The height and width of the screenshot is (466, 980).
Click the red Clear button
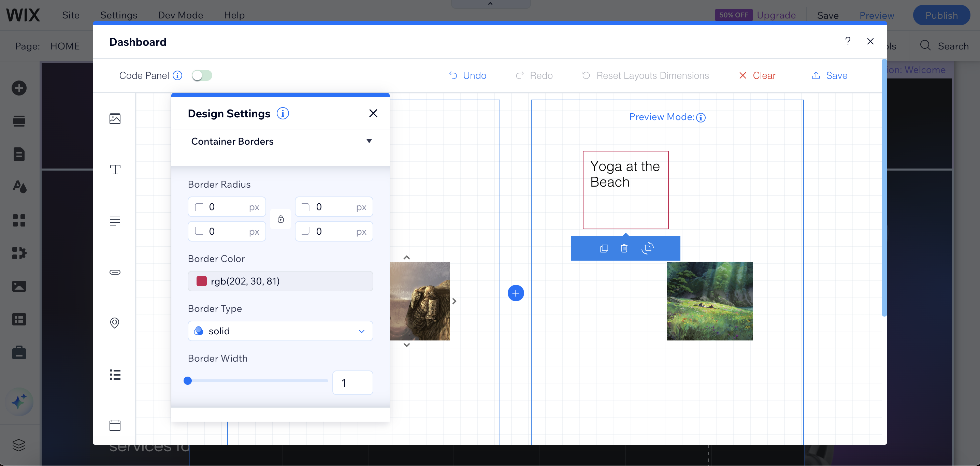pos(757,75)
